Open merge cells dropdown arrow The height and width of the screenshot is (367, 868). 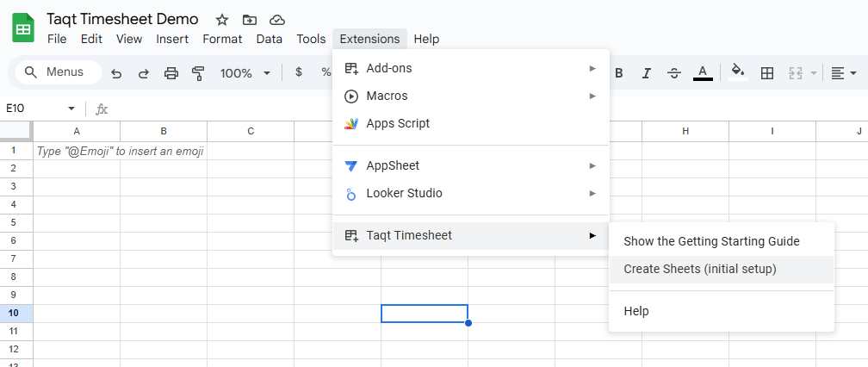tap(813, 73)
